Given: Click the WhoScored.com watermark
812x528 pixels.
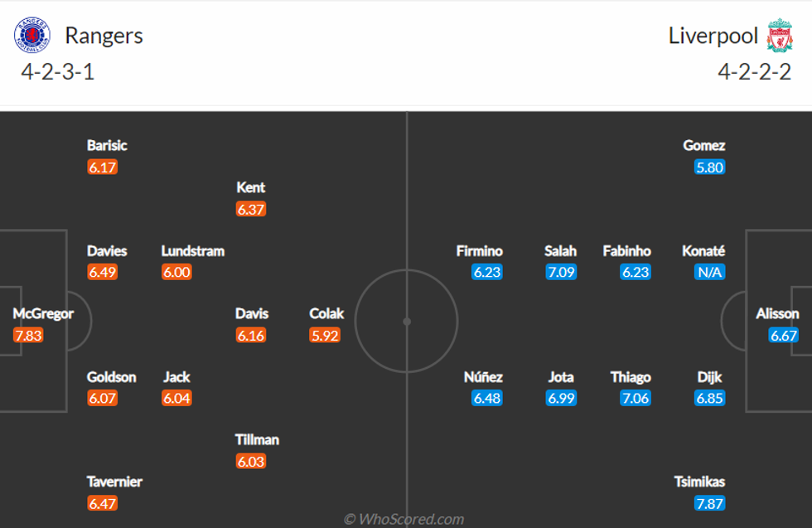Looking at the screenshot, I should 404,520.
